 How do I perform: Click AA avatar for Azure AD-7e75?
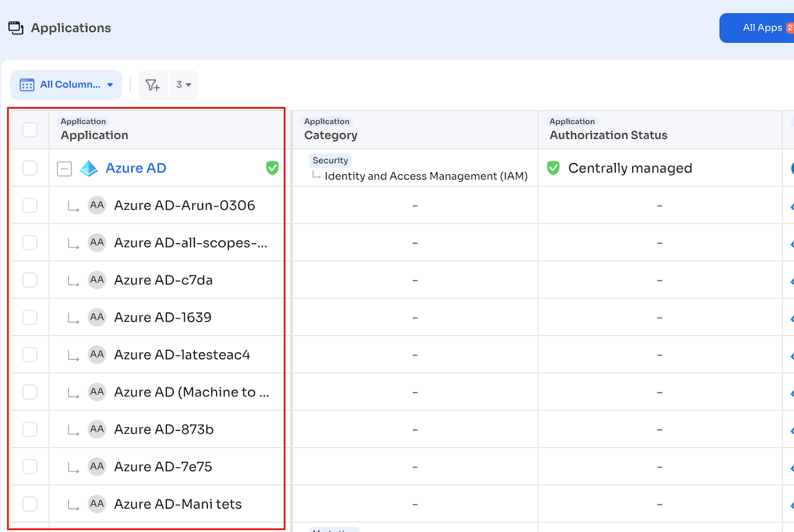[x=97, y=466]
